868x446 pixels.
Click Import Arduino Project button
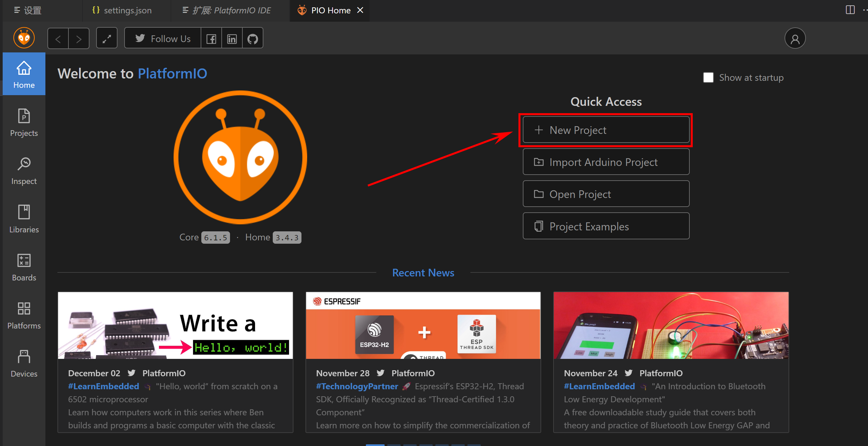tap(606, 162)
